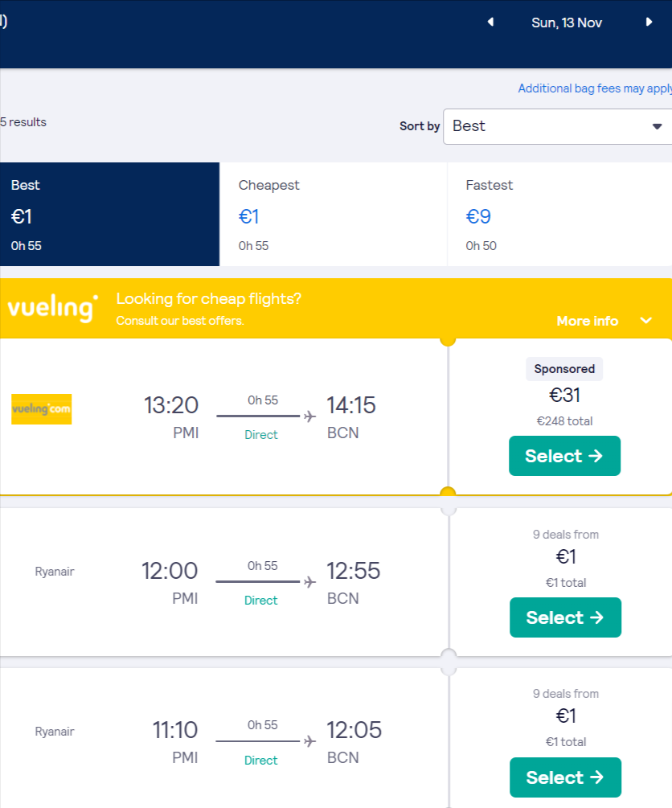This screenshot has width=672, height=808.
Task: Click the Sponsored label on Vueling flight
Action: point(564,369)
